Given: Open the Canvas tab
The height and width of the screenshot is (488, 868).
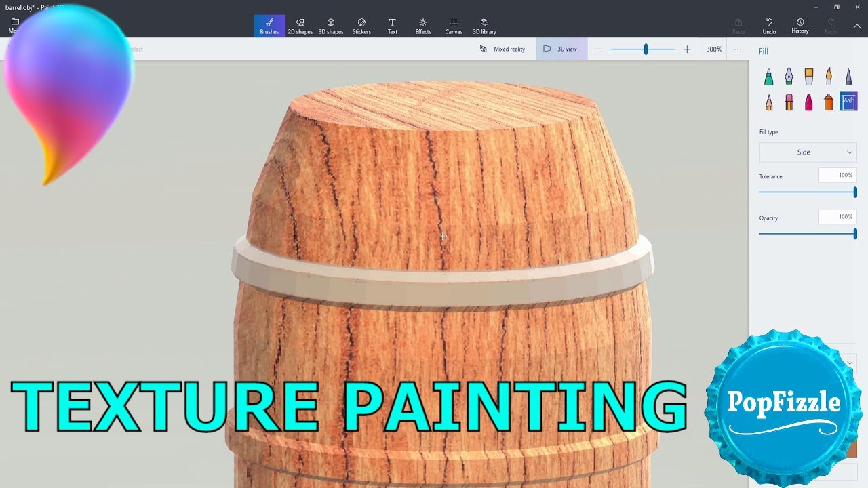Looking at the screenshot, I should coord(454,26).
